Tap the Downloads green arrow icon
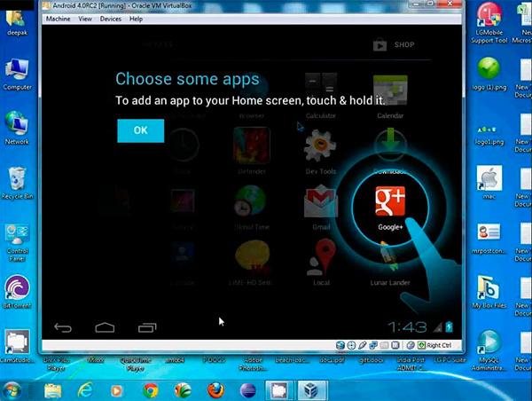The height and width of the screenshot is (401, 532). pos(390,144)
